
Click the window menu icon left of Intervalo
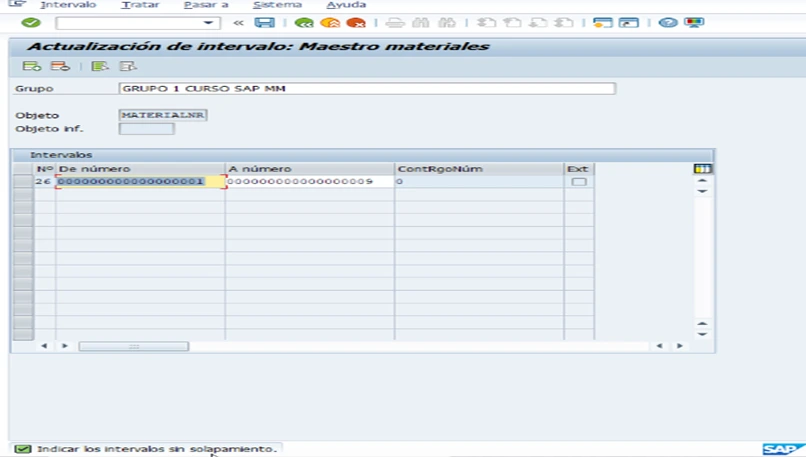[x=17, y=4]
